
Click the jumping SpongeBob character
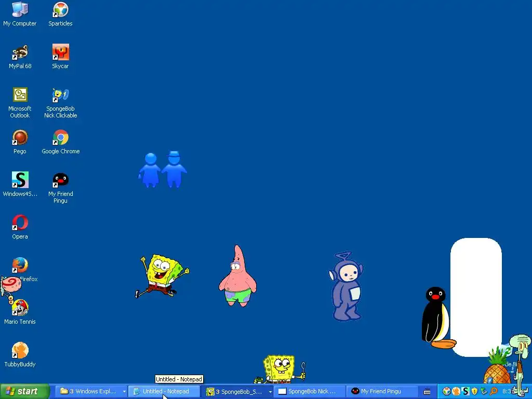(162, 276)
